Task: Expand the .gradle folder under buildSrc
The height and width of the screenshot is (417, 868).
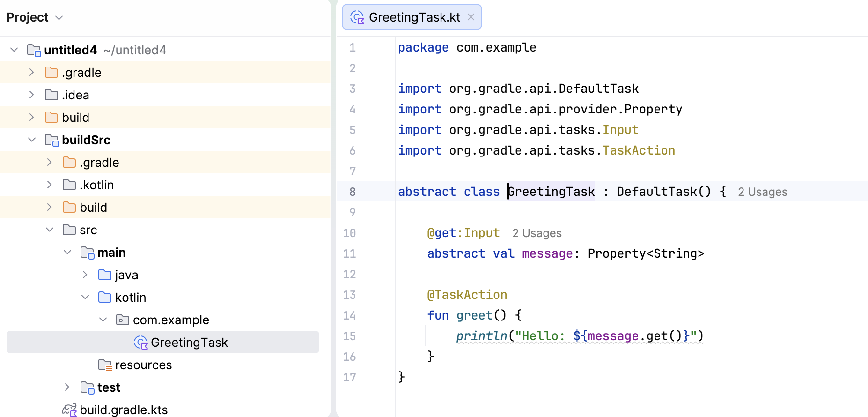Action: 50,162
